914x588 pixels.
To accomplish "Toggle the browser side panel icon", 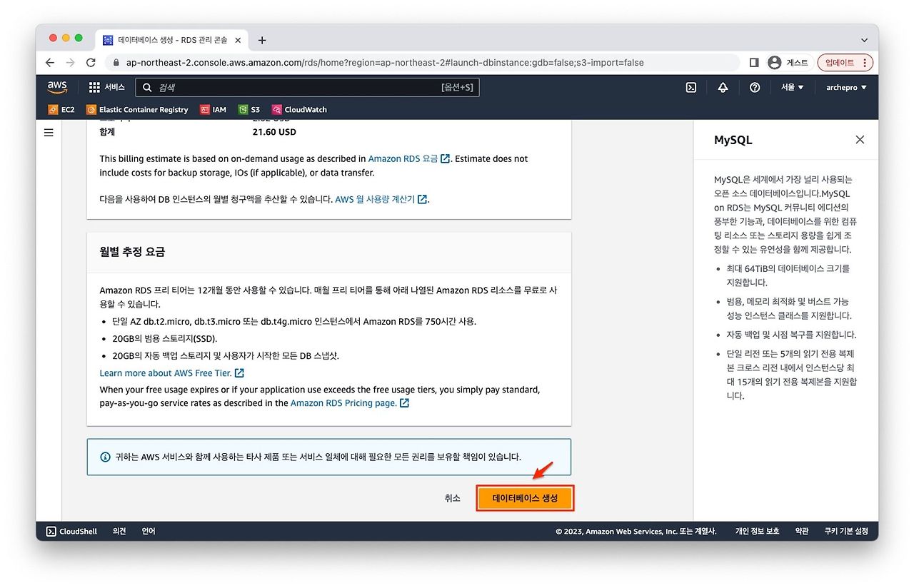I will [x=754, y=63].
